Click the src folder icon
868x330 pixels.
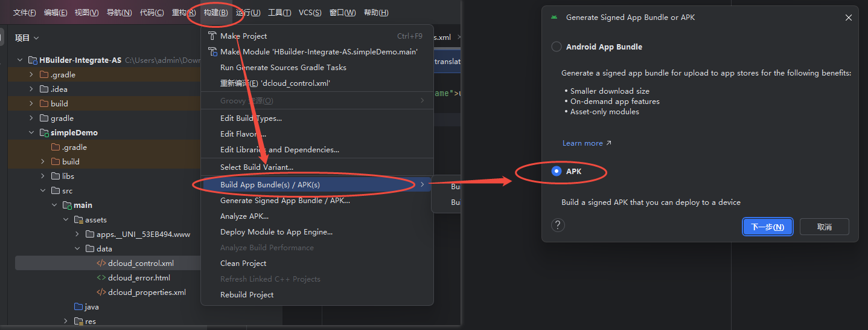(x=56, y=190)
